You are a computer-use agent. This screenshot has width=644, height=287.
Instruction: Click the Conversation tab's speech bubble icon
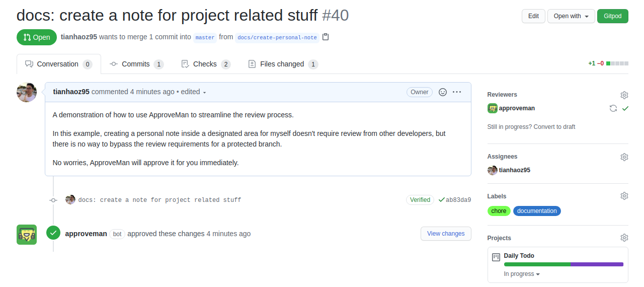tap(29, 64)
